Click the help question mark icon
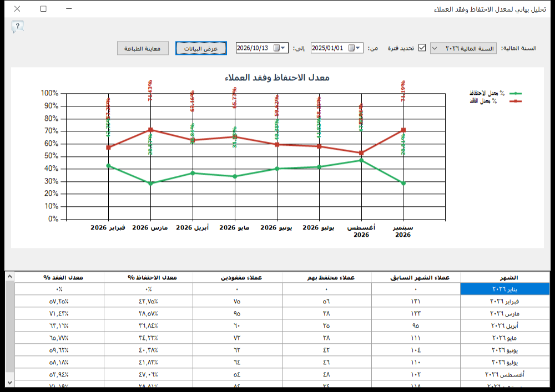 coord(17,27)
